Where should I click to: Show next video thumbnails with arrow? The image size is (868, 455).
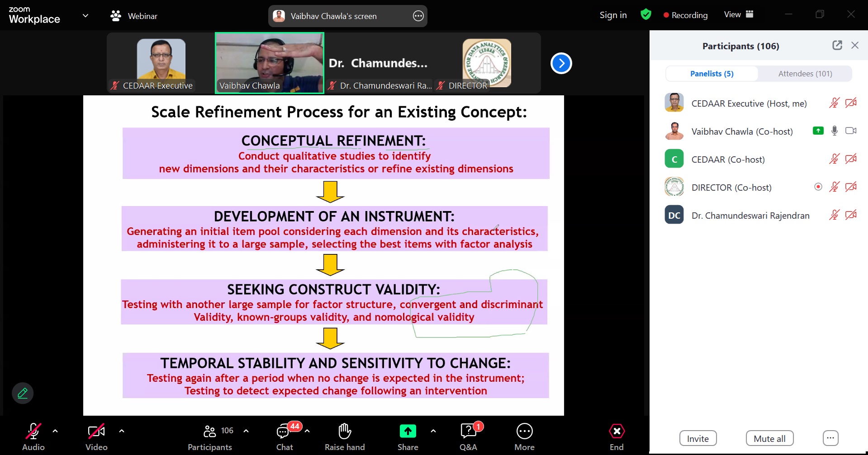pyautogui.click(x=561, y=63)
